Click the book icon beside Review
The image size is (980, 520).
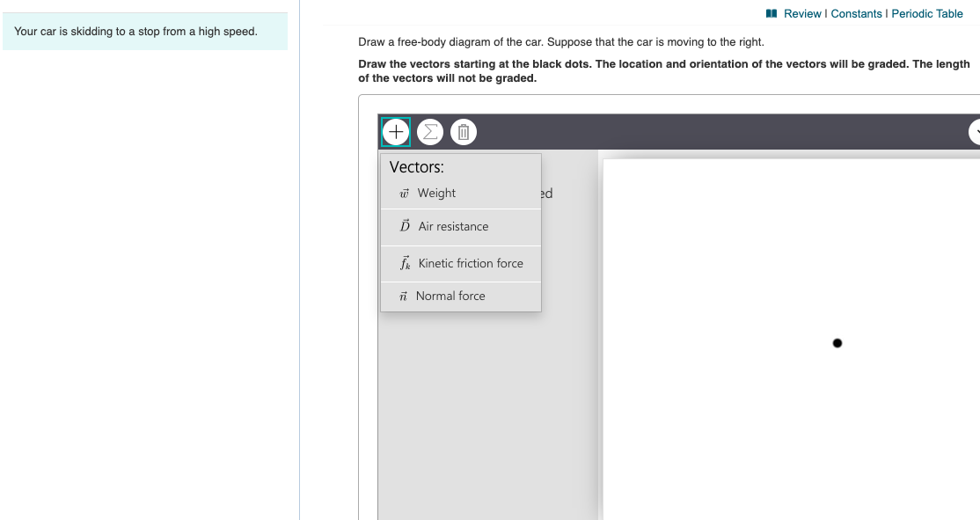click(772, 14)
